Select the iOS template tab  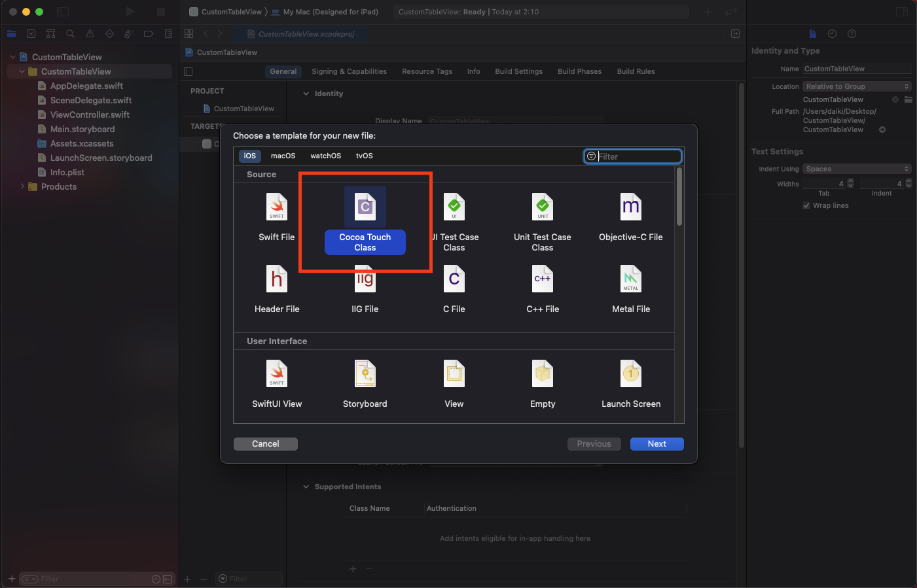click(x=250, y=156)
